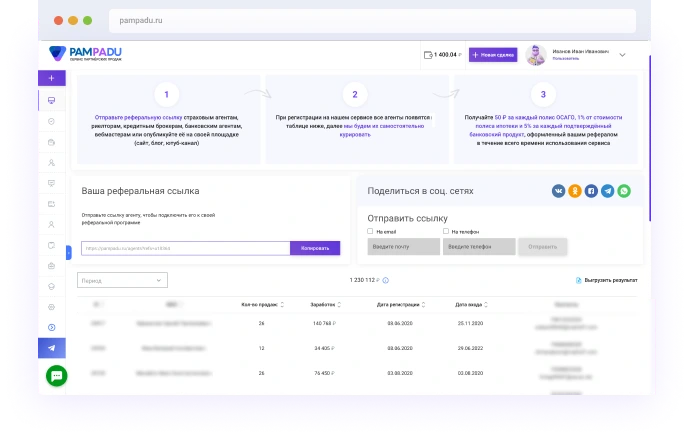The height and width of the screenshot is (438, 689).
Task: Click "Выгрузить результат" export link
Action: 607,281
